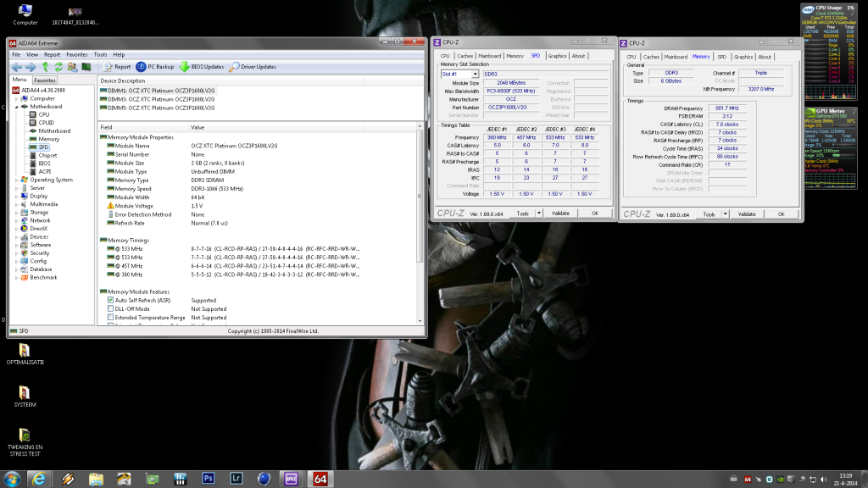
Task: Click Validate in the CPU-Z SPD window
Action: [560, 213]
